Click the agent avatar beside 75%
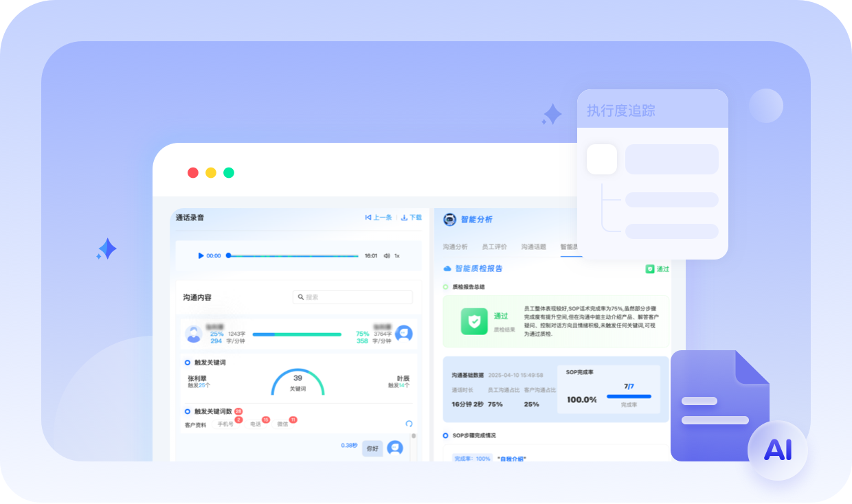 tap(404, 334)
